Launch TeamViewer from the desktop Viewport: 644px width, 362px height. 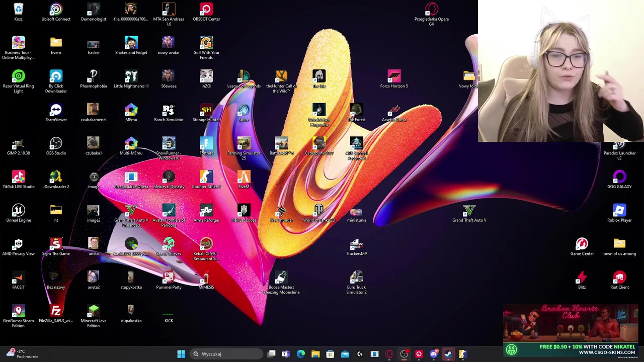pos(56,113)
